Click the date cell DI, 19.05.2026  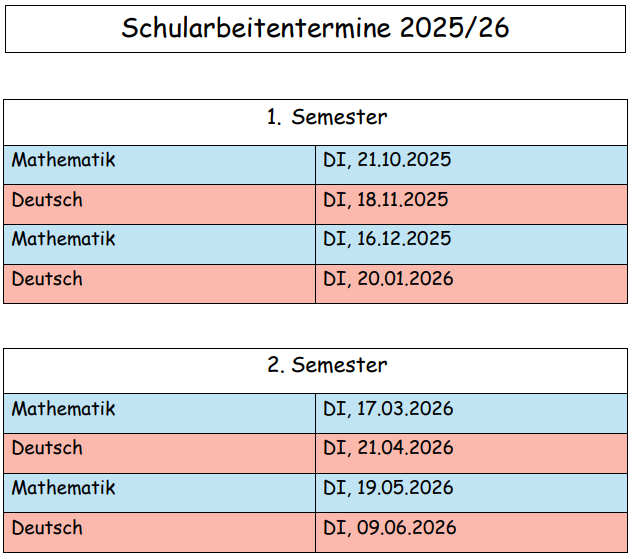(x=388, y=488)
